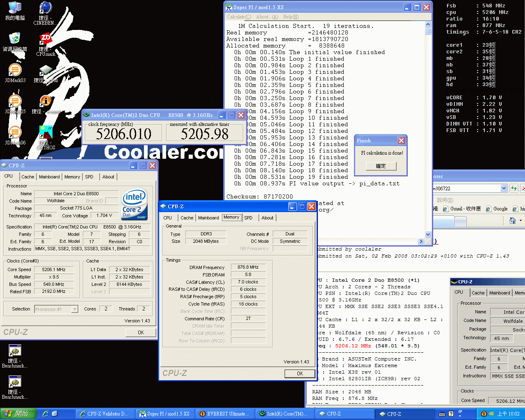525x420 pixels.
Task: Launch 3DMark05 from the desktop
Action: coord(15,104)
